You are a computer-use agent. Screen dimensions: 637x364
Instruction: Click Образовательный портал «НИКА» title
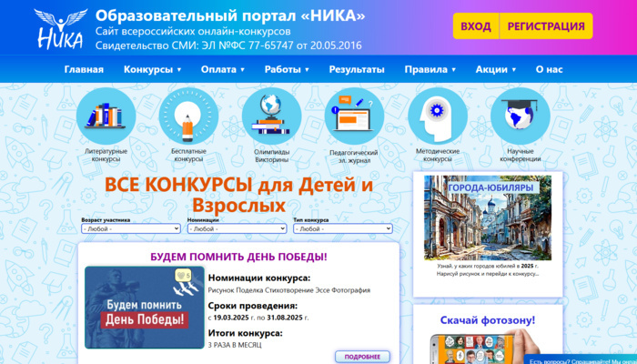pyautogui.click(x=230, y=15)
